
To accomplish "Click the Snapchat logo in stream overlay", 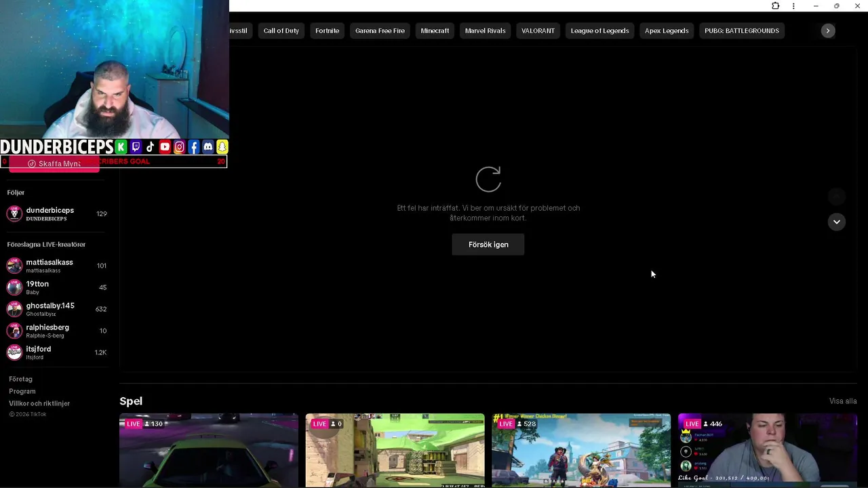I will [222, 147].
